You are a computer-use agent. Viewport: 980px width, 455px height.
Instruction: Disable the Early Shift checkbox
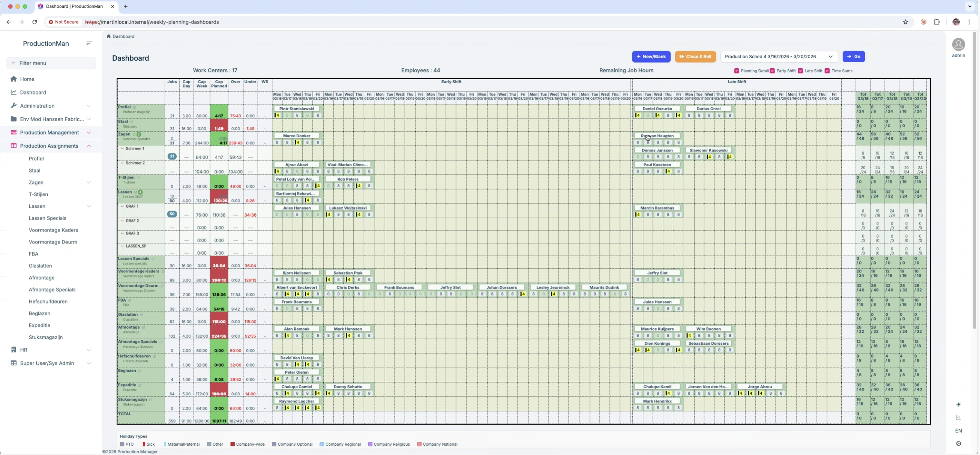772,71
